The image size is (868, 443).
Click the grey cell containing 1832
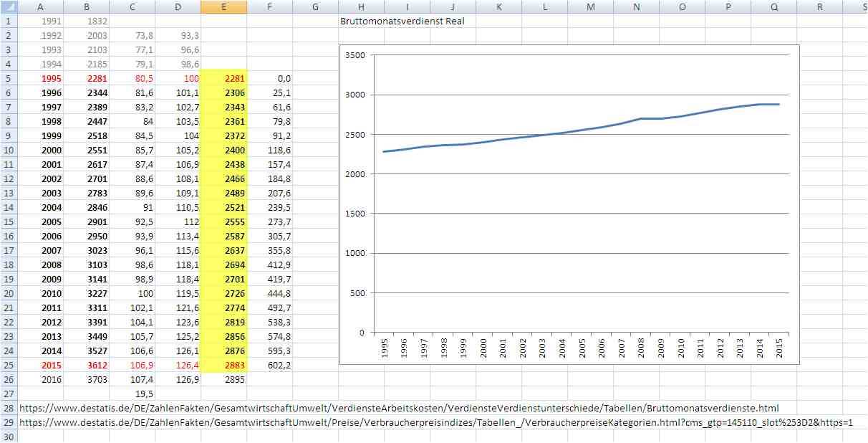click(86, 21)
